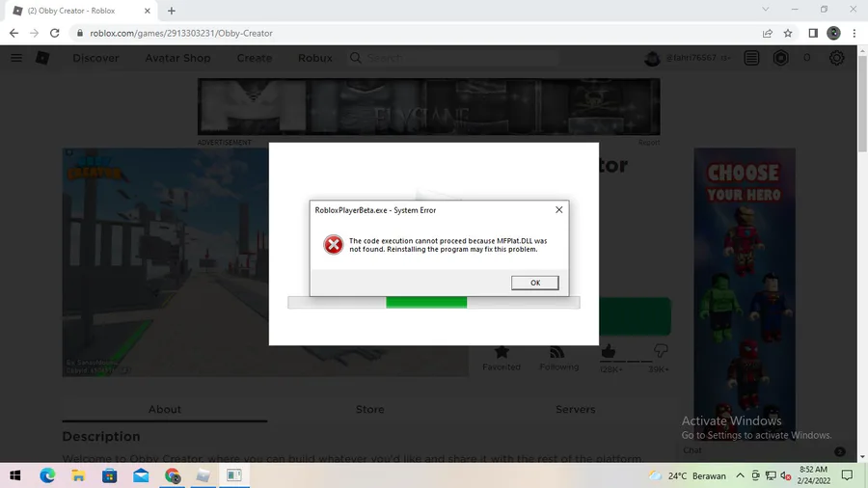
Task: Open the @fahri76567 profile link
Action: pos(691,58)
